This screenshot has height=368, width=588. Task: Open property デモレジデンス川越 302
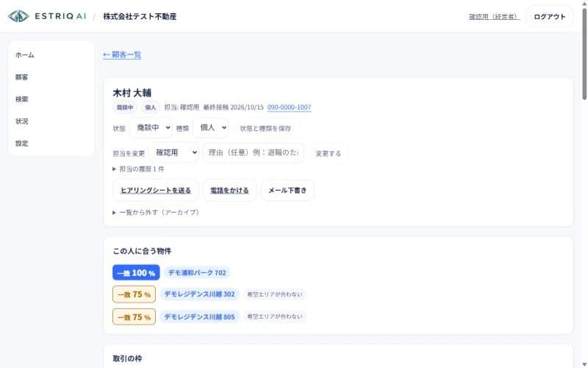[199, 294]
